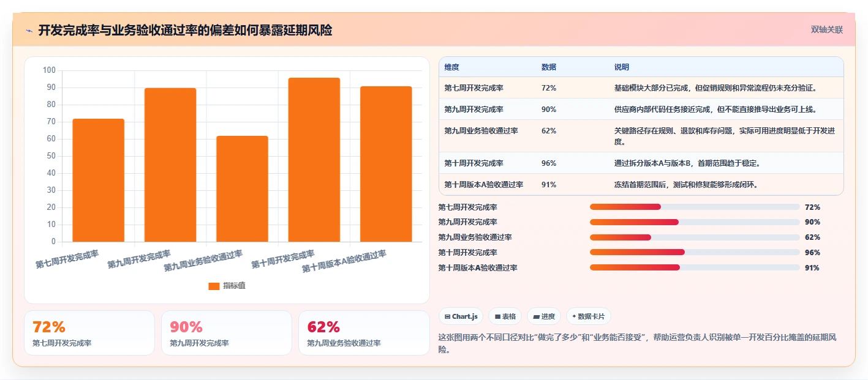Screen dimensions: 868x380
Task: Click the 双轴关联 tag in header
Action: point(827,29)
